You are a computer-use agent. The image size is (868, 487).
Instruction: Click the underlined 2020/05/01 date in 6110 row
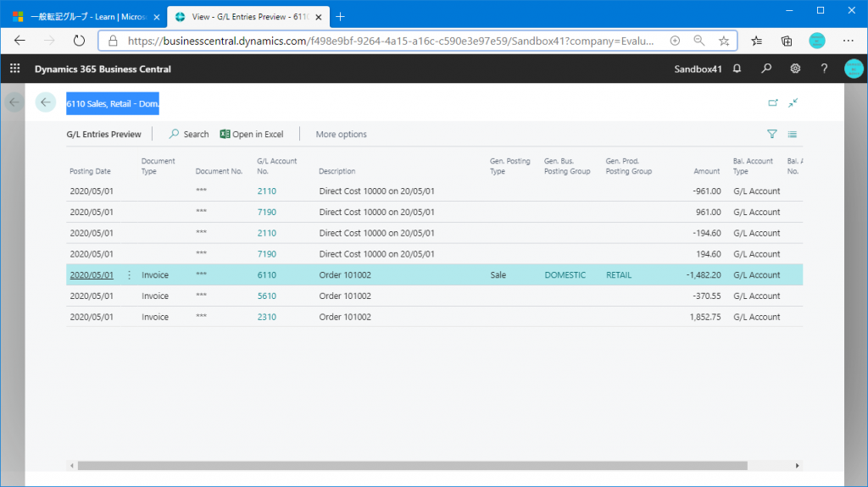point(92,275)
